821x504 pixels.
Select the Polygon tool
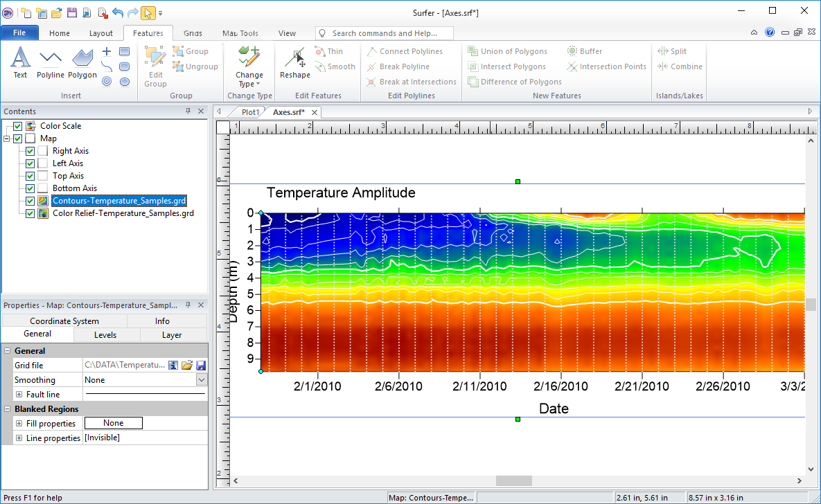82,62
